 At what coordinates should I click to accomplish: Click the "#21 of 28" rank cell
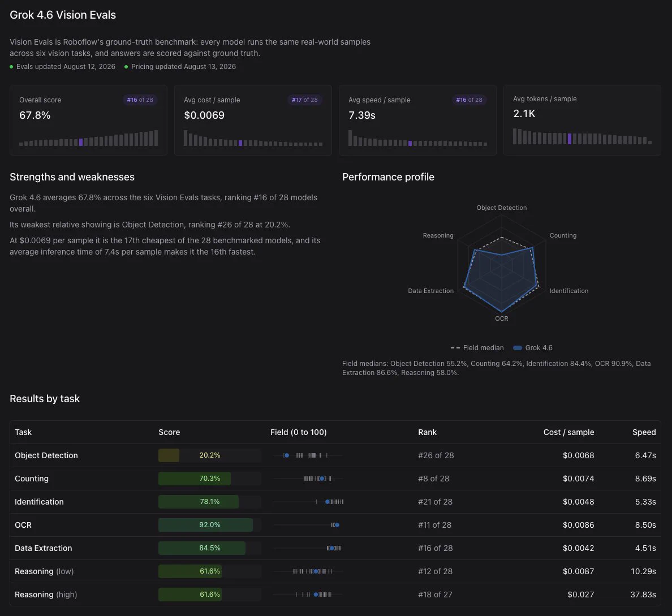(435, 502)
